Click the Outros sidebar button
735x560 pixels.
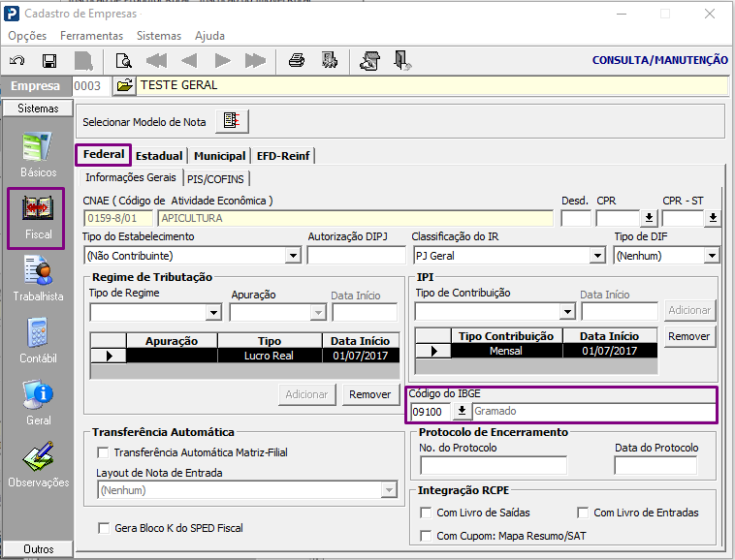point(38,549)
